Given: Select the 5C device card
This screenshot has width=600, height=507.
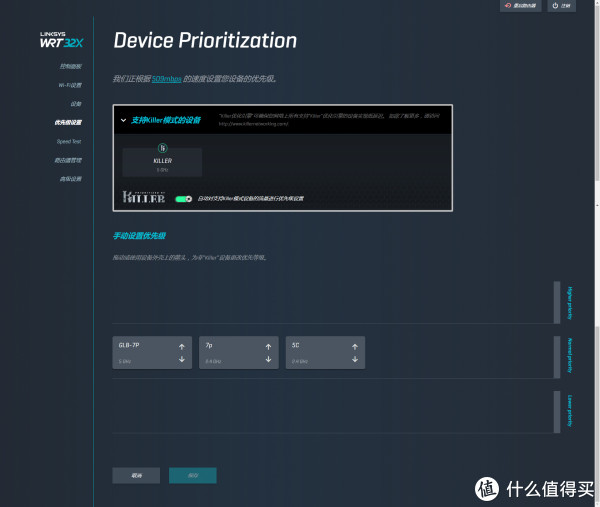Looking at the screenshot, I should [325, 352].
